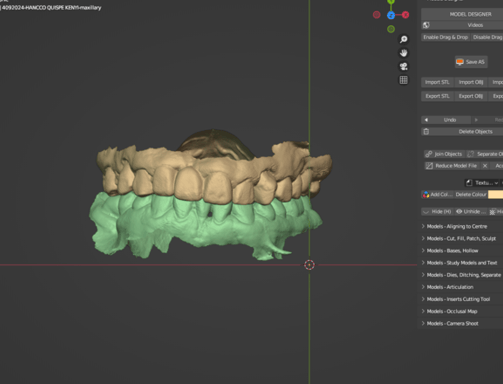Image resolution: width=503 pixels, height=384 pixels.
Task: Click Delete Colour button
Action: pos(471,194)
